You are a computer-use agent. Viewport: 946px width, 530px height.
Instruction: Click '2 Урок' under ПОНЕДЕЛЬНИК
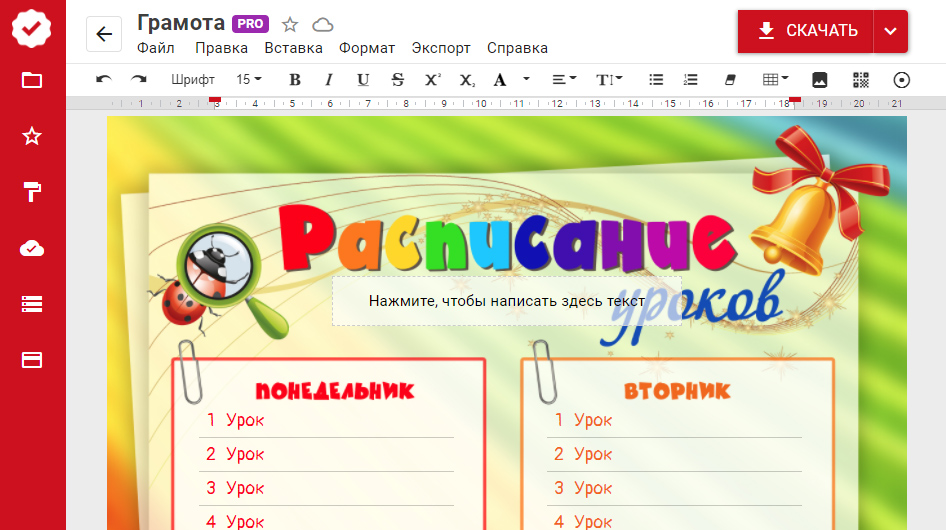click(x=235, y=454)
